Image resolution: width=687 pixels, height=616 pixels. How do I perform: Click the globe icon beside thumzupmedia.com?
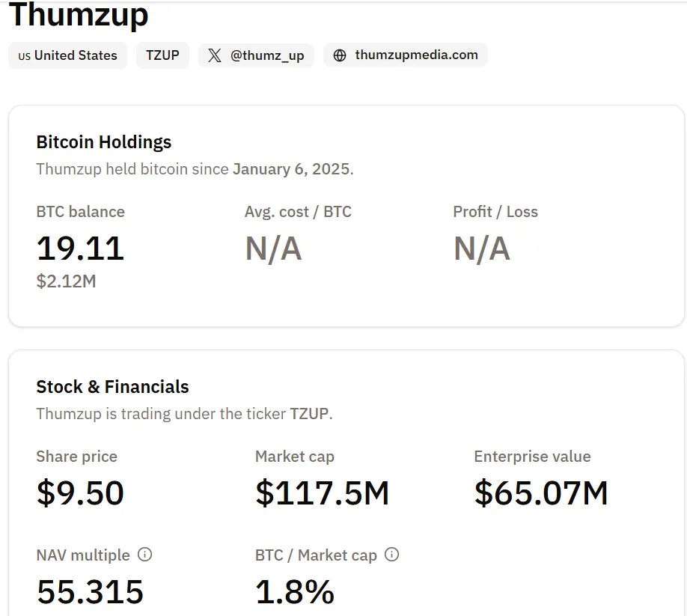(x=340, y=55)
